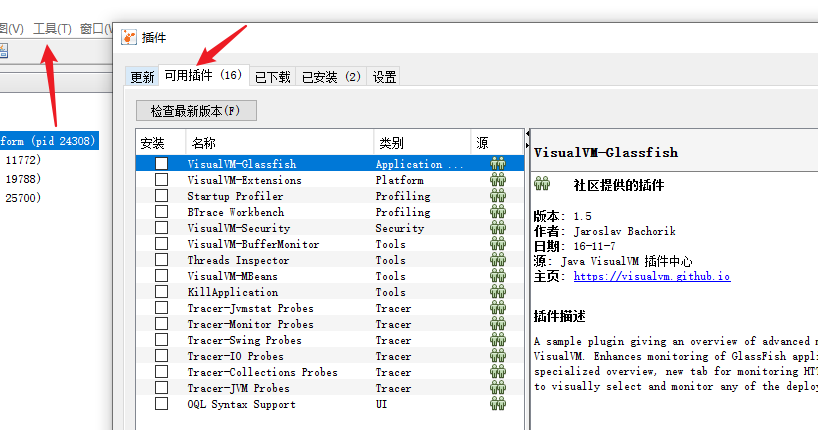This screenshot has height=430, width=818.
Task: Check the KillApplication install checkbox
Action: click(161, 292)
